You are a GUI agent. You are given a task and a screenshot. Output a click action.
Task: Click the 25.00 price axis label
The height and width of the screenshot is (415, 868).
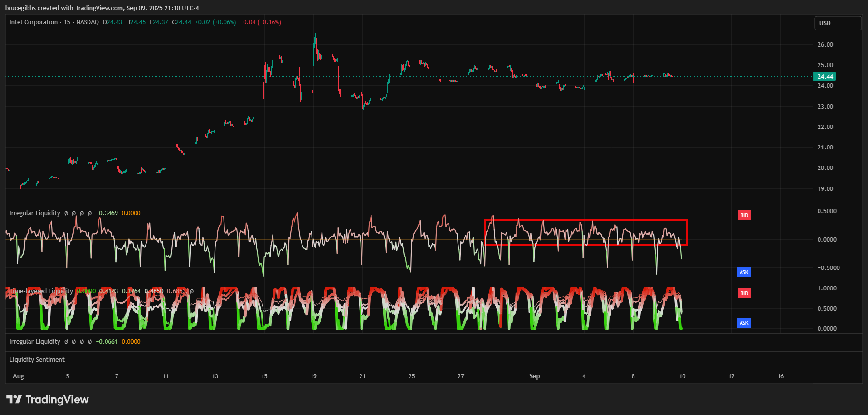pos(825,65)
